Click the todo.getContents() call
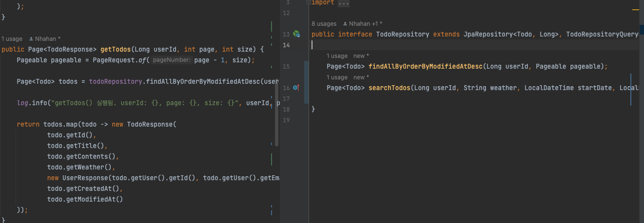 pyautogui.click(x=81, y=156)
